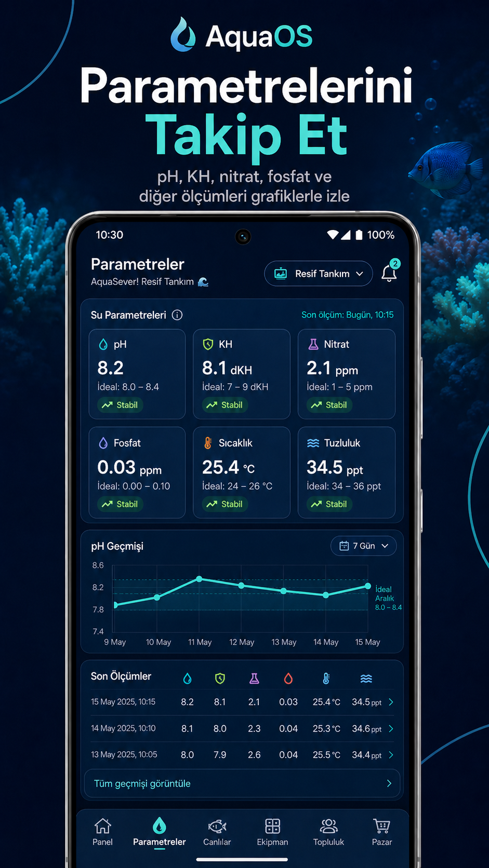
Task: Select the 11 May peak point on pH chart
Action: pos(199,579)
